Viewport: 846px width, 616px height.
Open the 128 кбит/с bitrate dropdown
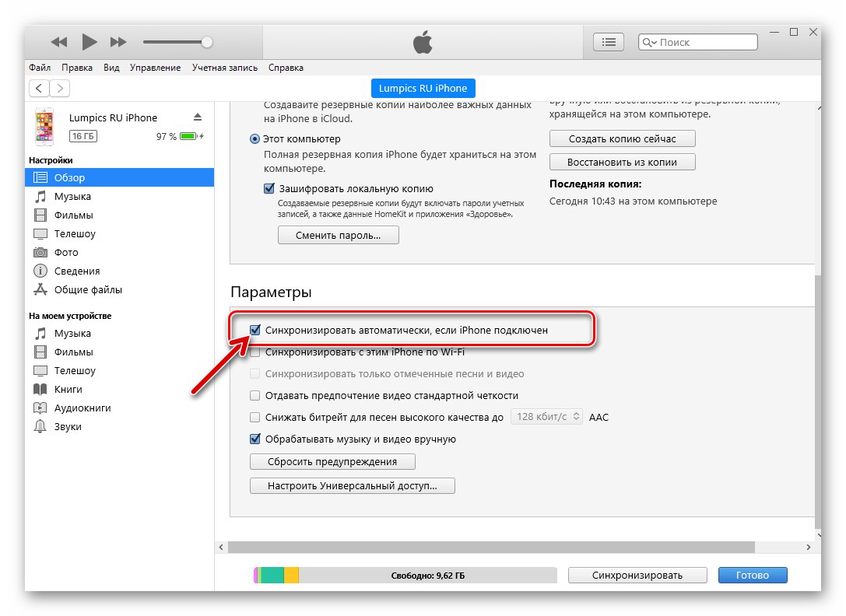(546, 416)
